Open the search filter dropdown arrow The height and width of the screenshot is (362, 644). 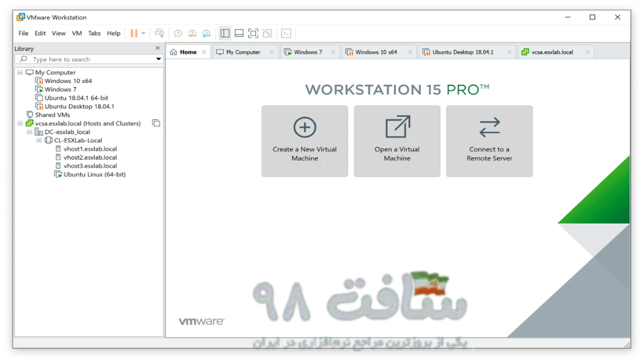[x=158, y=59]
